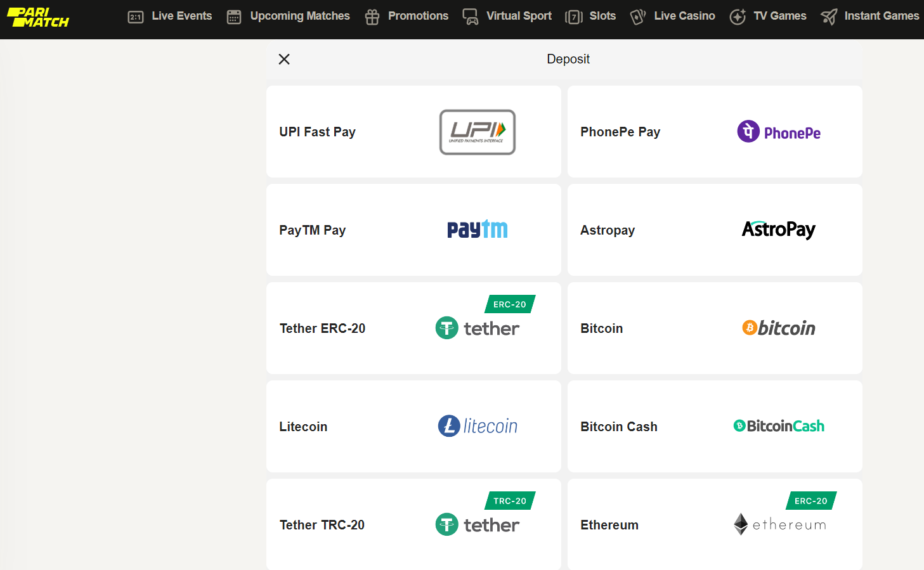Go to Upcoming Matches

(x=289, y=16)
